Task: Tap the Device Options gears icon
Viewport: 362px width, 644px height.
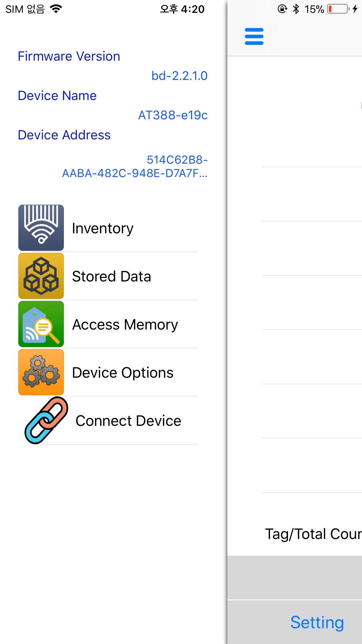Action: (41, 372)
